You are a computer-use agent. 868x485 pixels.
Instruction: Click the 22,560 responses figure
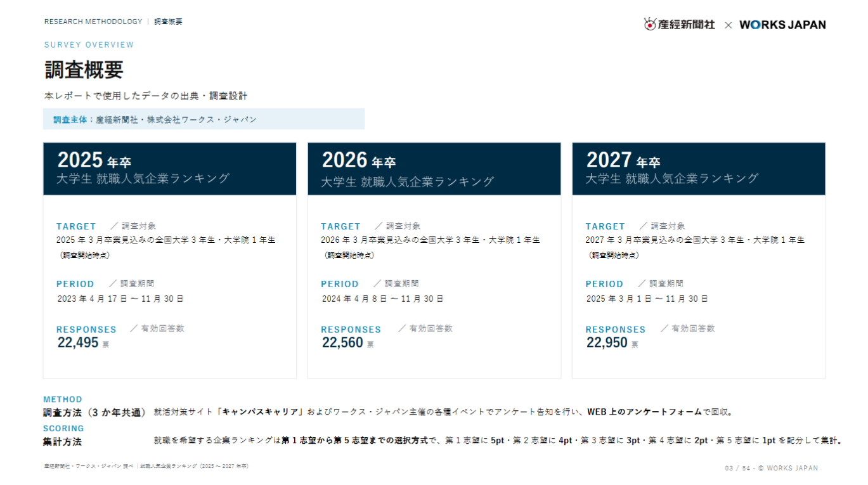point(342,343)
